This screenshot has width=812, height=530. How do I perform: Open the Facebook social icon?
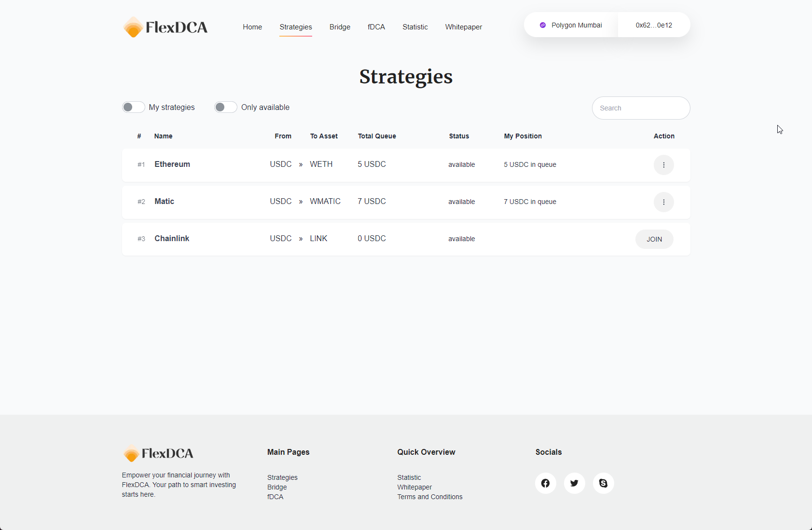(545, 483)
